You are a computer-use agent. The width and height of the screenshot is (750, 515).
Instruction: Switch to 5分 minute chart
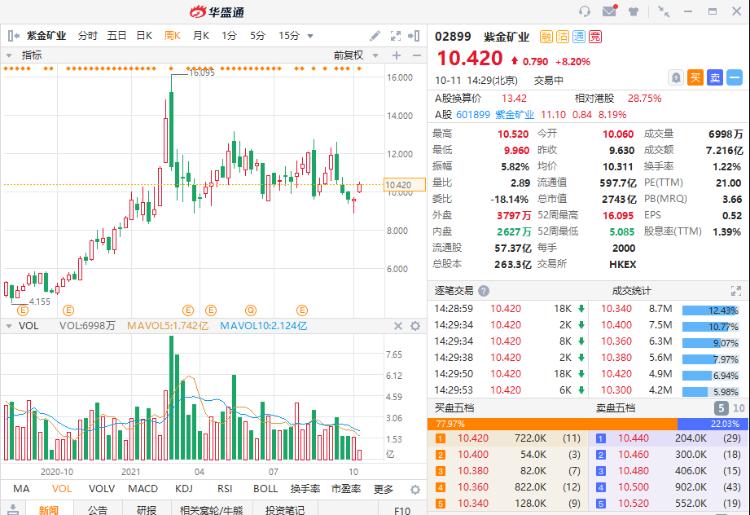(x=257, y=36)
